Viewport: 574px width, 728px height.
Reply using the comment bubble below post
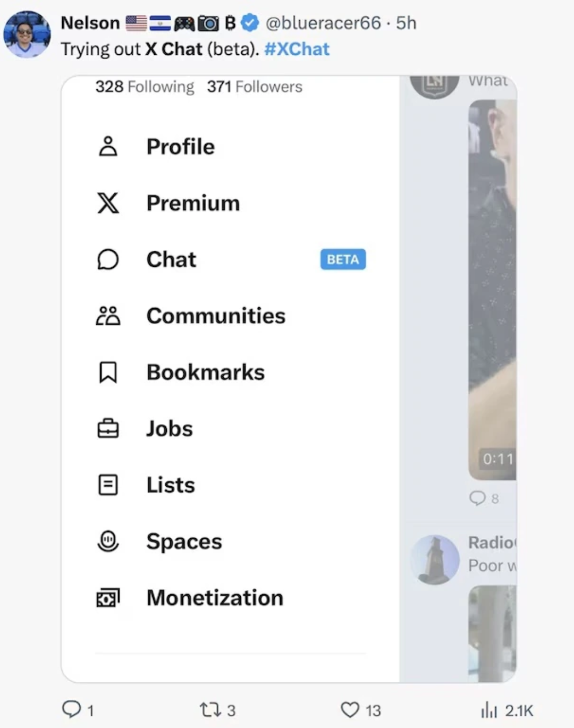point(71,709)
